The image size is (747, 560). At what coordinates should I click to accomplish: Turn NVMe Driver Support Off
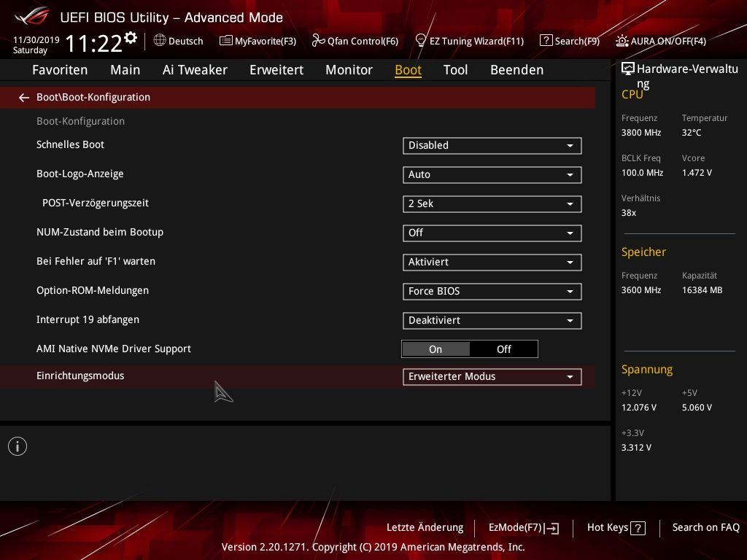503,349
